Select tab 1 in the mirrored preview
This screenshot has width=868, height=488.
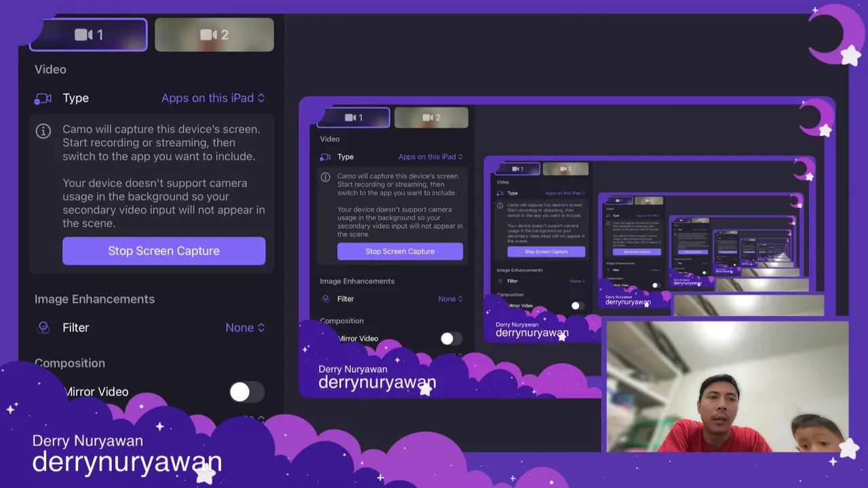point(353,117)
